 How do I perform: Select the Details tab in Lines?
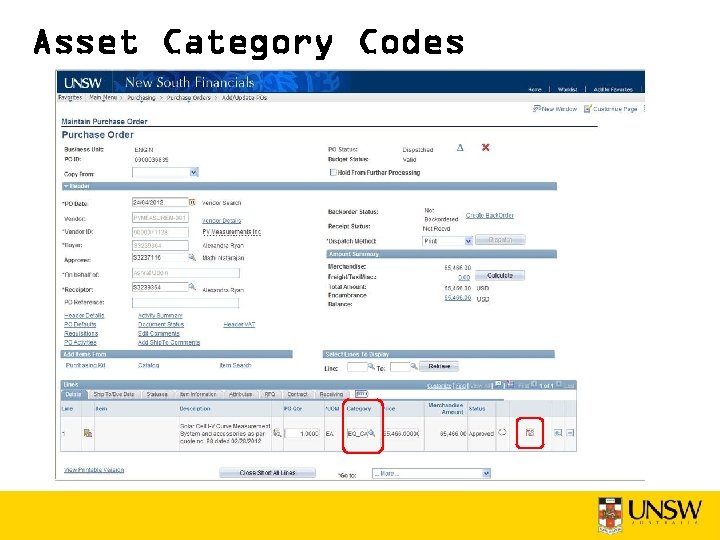pos(73,394)
